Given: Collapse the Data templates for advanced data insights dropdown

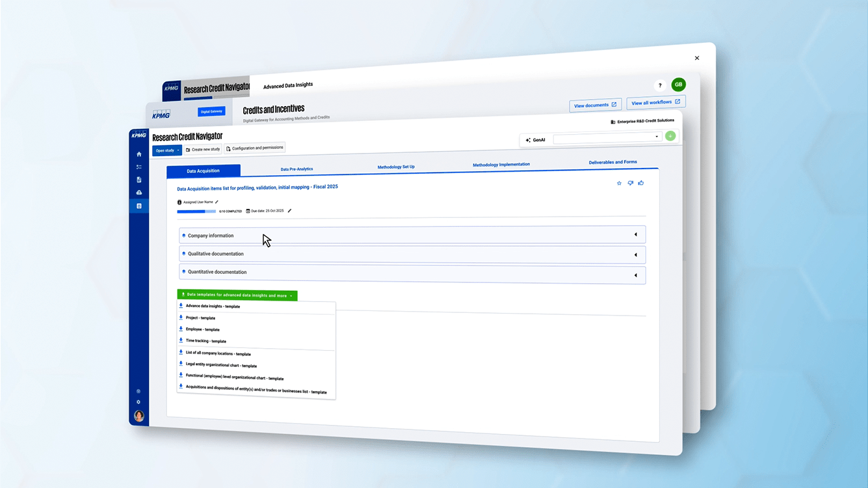Looking at the screenshot, I should 237,295.
